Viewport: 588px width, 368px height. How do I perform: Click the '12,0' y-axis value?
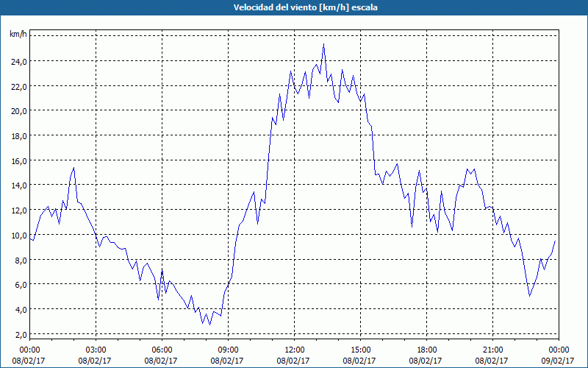pyautogui.click(x=19, y=210)
